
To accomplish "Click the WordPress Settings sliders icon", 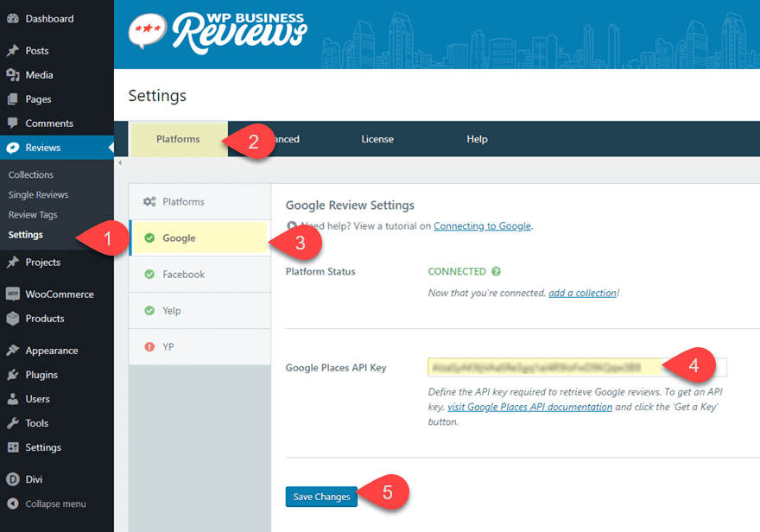I will click(x=13, y=447).
